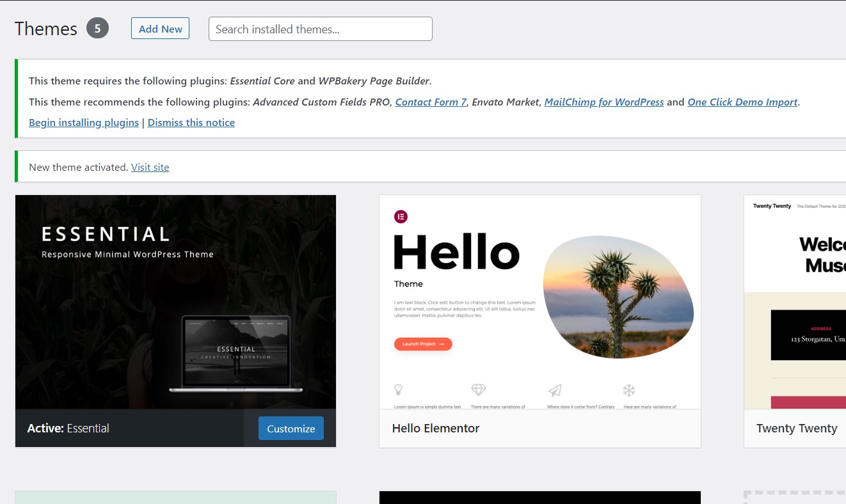Click the Twenty Twenty theme screenshot
This screenshot has height=504, width=846.
[x=795, y=302]
